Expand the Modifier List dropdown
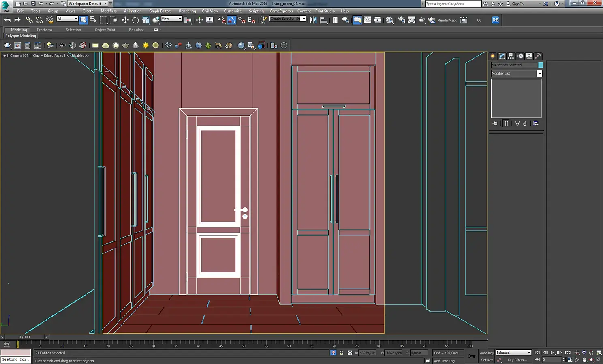Screen dimensions: 603x364 point(539,73)
